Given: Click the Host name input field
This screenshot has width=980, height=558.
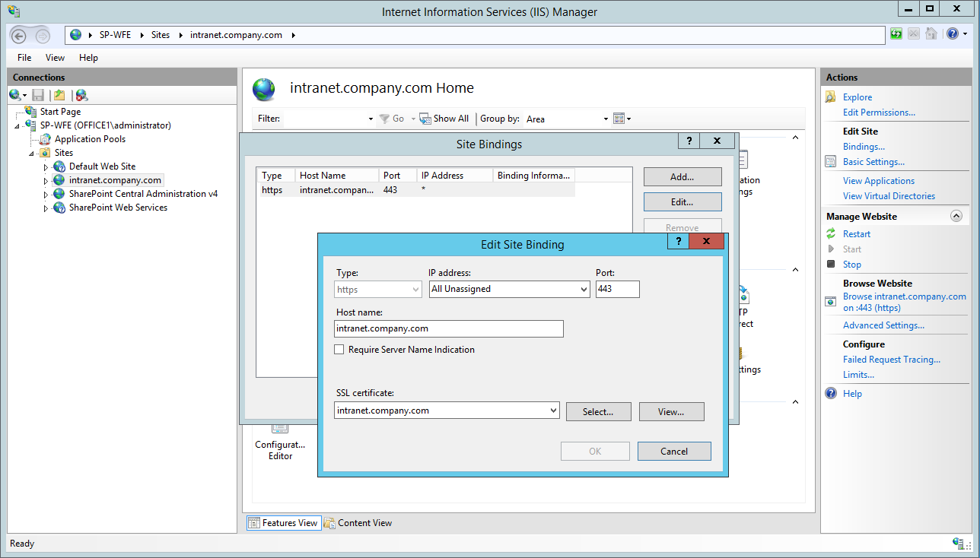Looking at the screenshot, I should coord(449,328).
